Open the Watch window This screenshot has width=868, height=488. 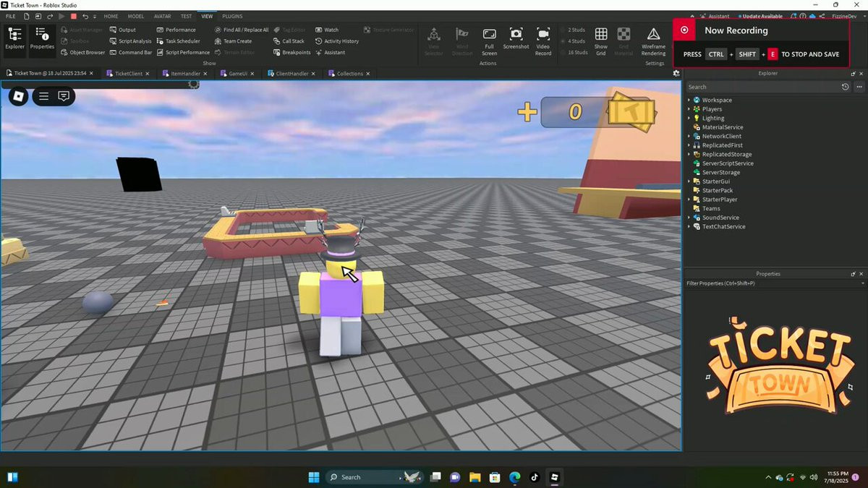[x=326, y=30]
